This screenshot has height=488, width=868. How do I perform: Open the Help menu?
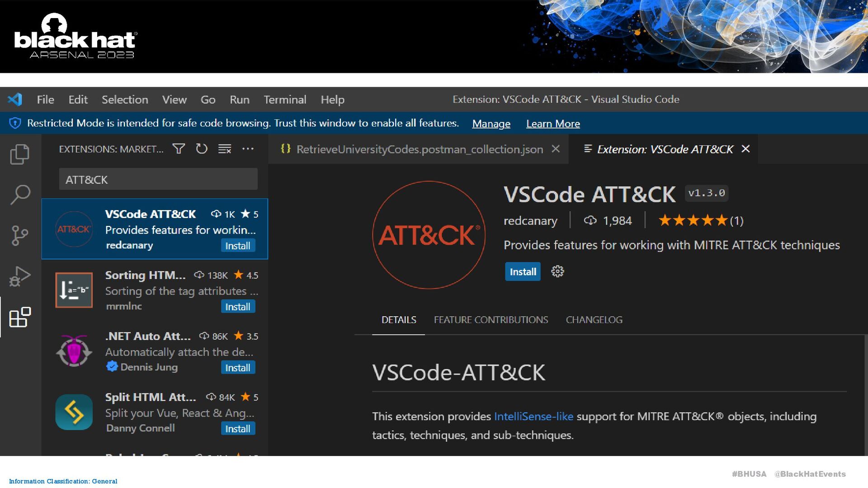coord(332,99)
